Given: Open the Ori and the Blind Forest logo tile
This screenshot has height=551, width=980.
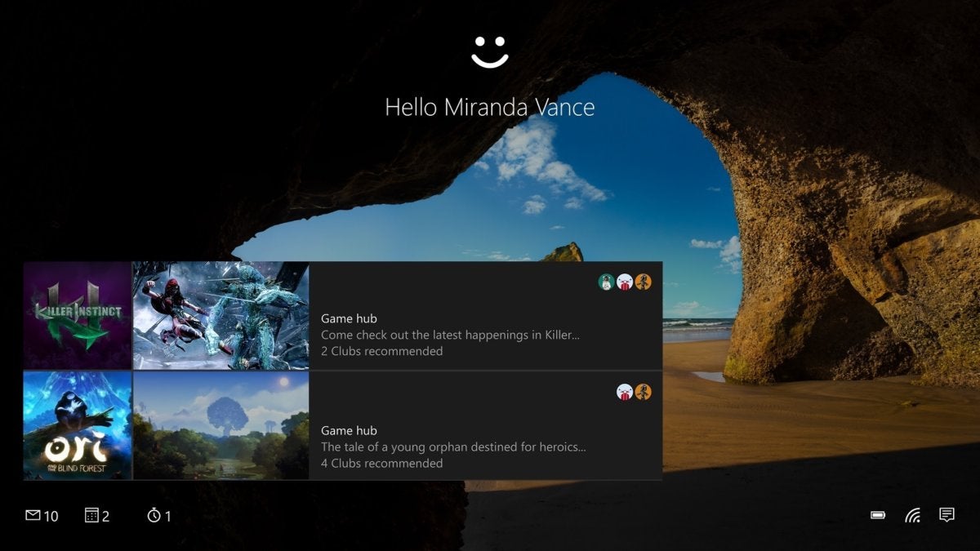Looking at the screenshot, I should click(78, 426).
